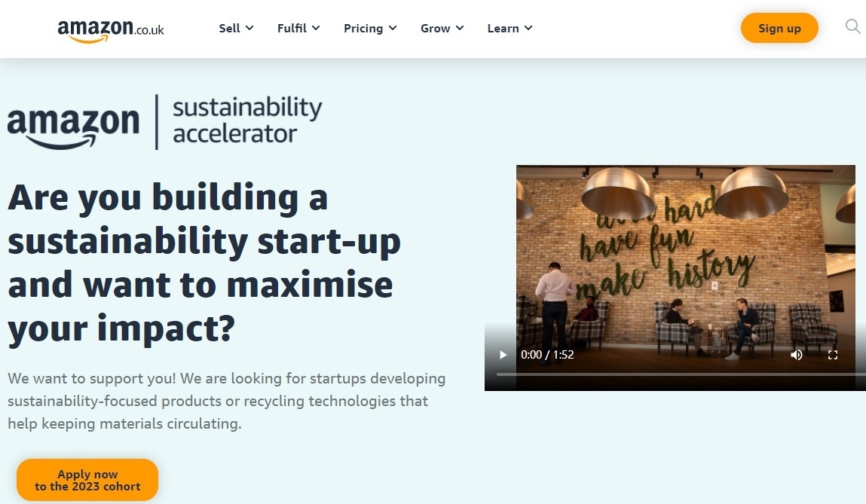
Task: Click the 0:00 / 1:52 video timestamp
Action: pyautogui.click(x=547, y=355)
